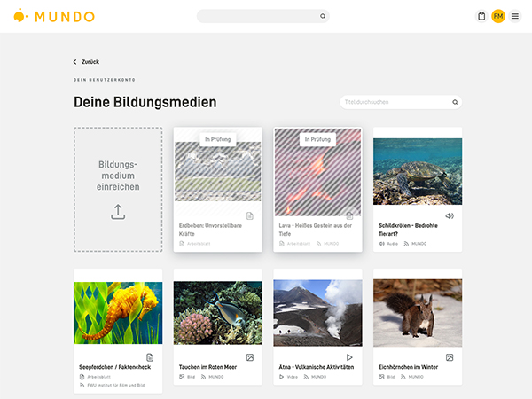Click small audio icon beside Audio label
The width and height of the screenshot is (532, 399).
(381, 244)
